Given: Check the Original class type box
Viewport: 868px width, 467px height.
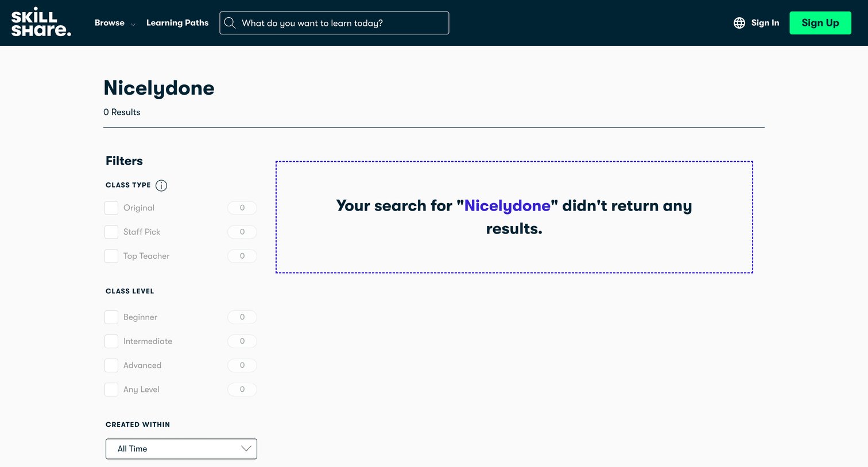Looking at the screenshot, I should pyautogui.click(x=111, y=208).
